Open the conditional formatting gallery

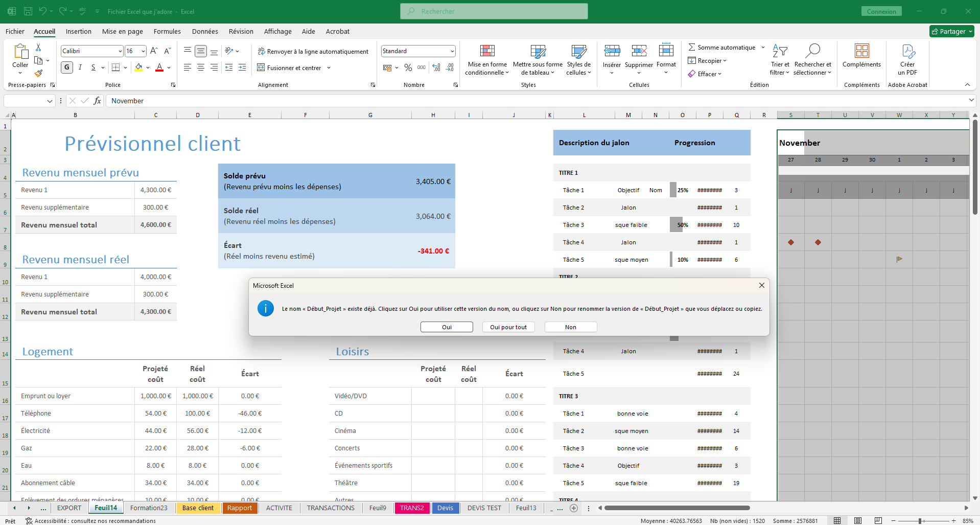point(486,59)
